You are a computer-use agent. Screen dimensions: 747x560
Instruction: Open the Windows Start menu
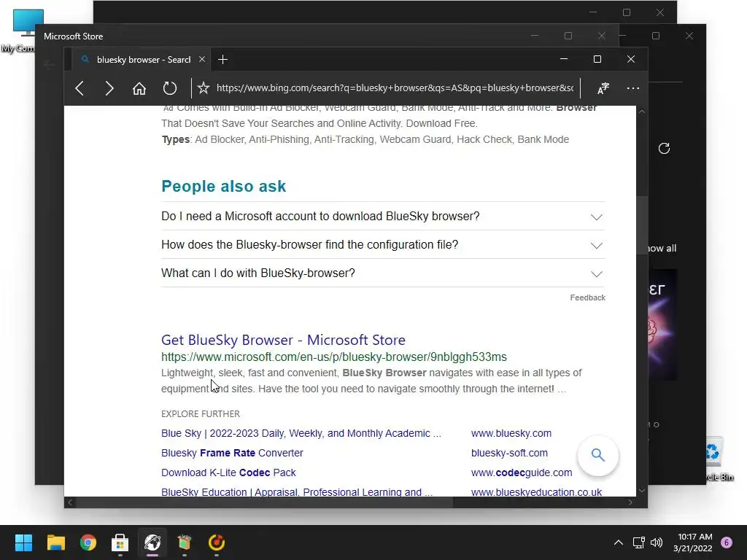click(23, 542)
